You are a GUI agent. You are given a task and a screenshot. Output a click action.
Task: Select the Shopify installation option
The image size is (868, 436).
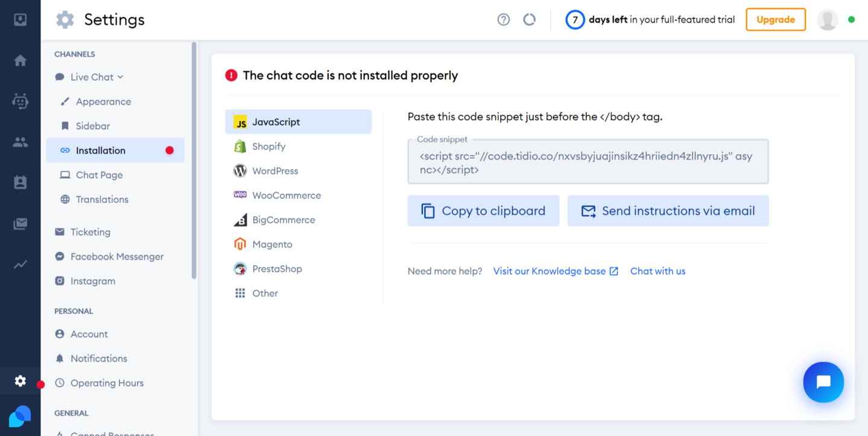298,147
